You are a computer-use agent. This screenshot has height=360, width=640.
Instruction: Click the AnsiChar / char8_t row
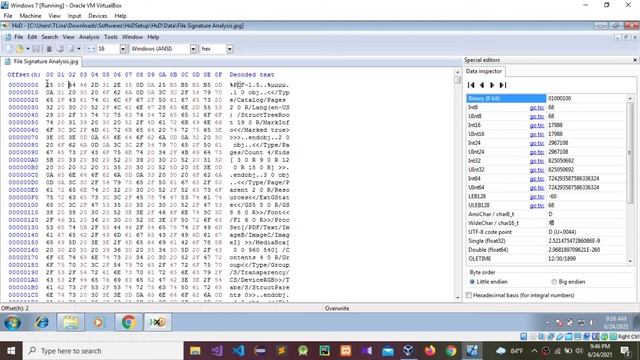click(546, 214)
